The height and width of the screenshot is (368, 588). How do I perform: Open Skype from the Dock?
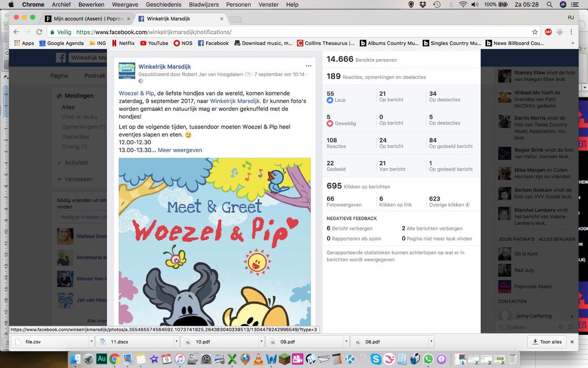point(376,359)
